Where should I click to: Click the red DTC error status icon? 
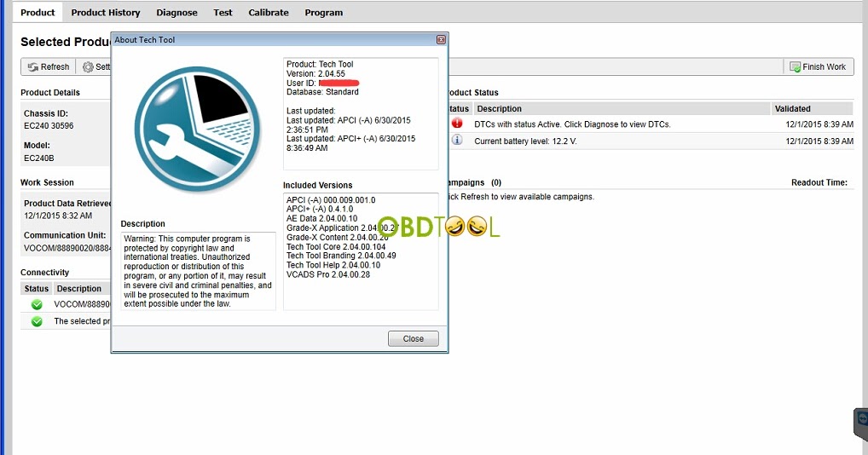point(457,124)
